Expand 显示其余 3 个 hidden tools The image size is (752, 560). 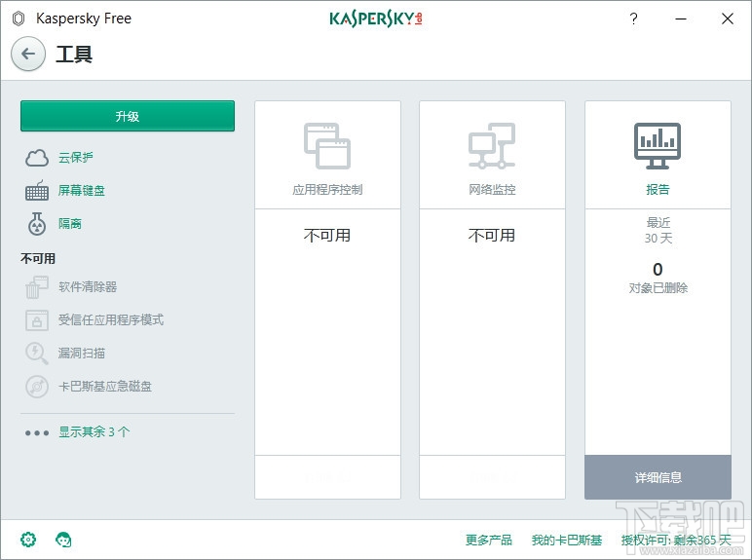point(94,432)
